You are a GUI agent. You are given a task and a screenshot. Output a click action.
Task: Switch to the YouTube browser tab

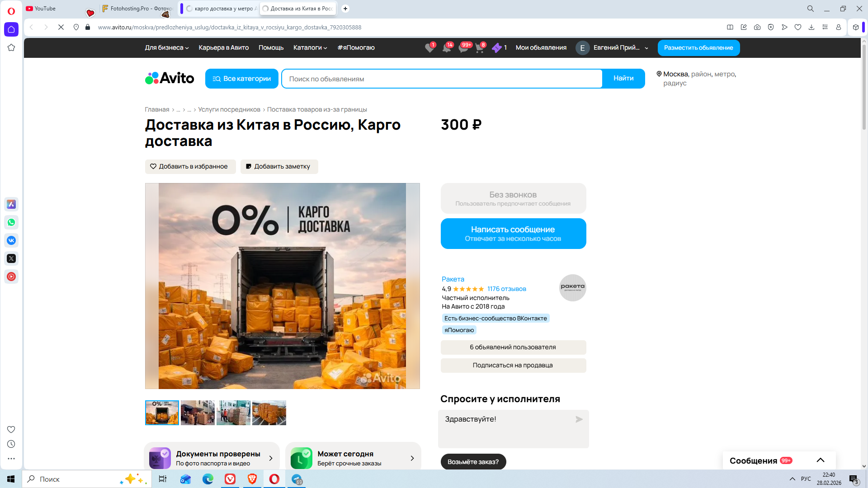[x=45, y=9]
